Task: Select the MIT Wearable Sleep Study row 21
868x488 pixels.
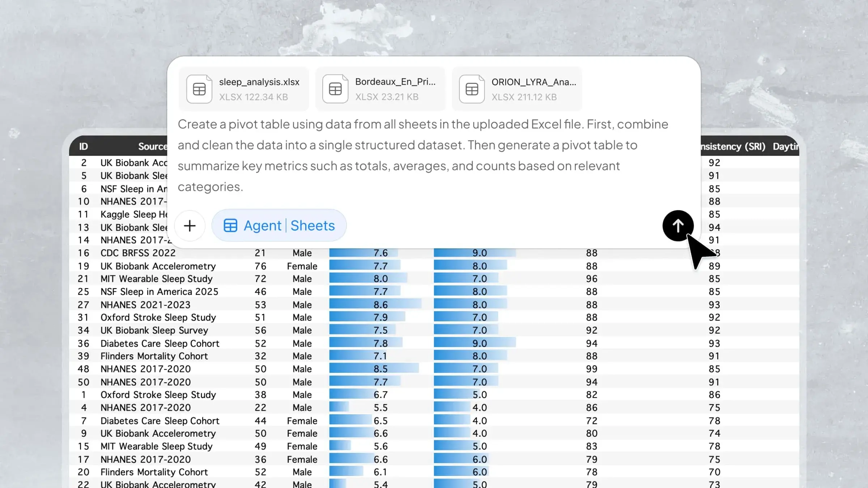Action: click(434, 279)
